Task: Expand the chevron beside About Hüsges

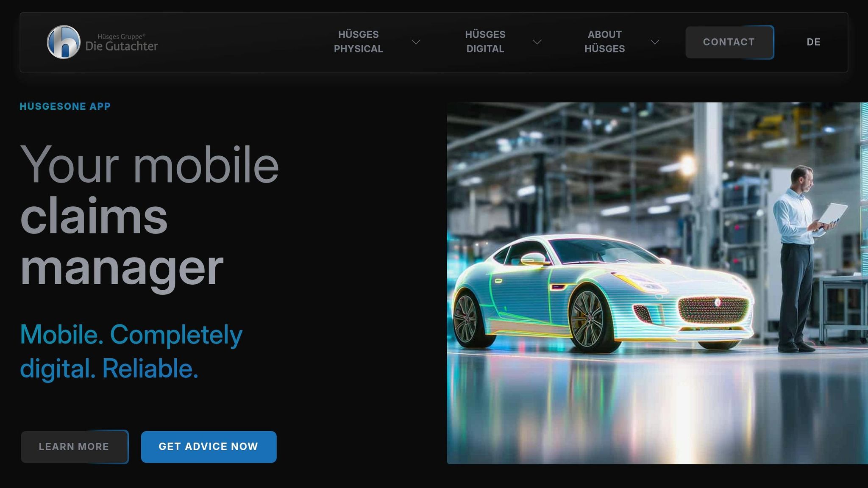Action: click(x=655, y=42)
